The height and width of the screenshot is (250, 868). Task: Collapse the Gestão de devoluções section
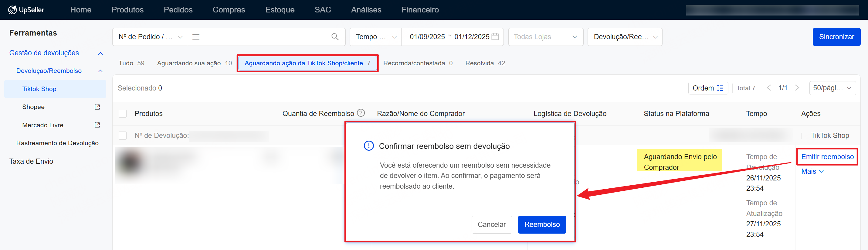100,53
